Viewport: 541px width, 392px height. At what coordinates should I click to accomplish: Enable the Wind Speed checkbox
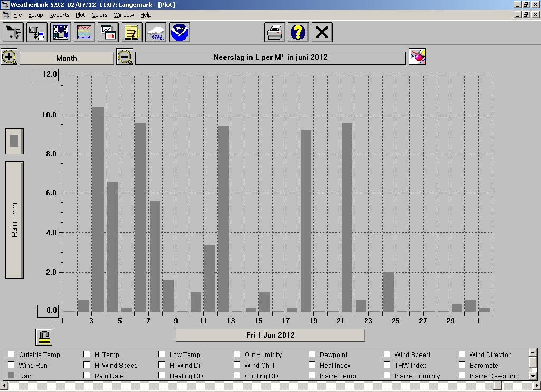(x=387, y=354)
